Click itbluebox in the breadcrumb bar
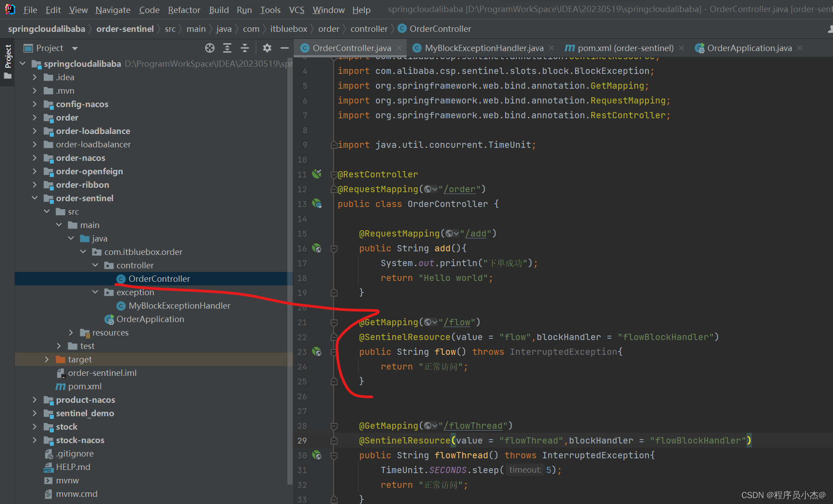The image size is (833, 504). click(289, 29)
